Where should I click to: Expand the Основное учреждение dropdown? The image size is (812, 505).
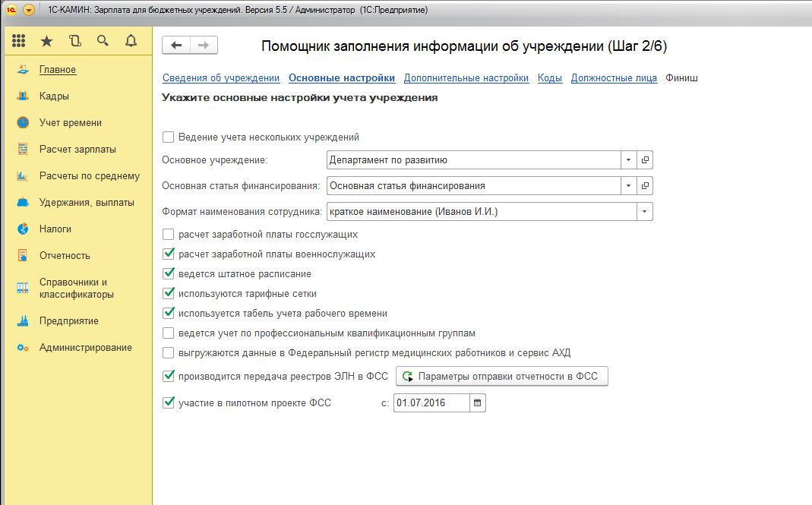(628, 160)
